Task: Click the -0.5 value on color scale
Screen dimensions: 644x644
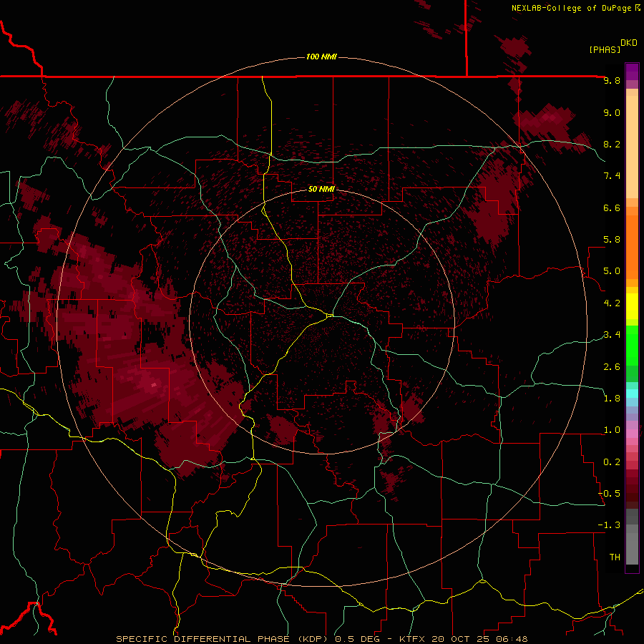Action: point(609,494)
